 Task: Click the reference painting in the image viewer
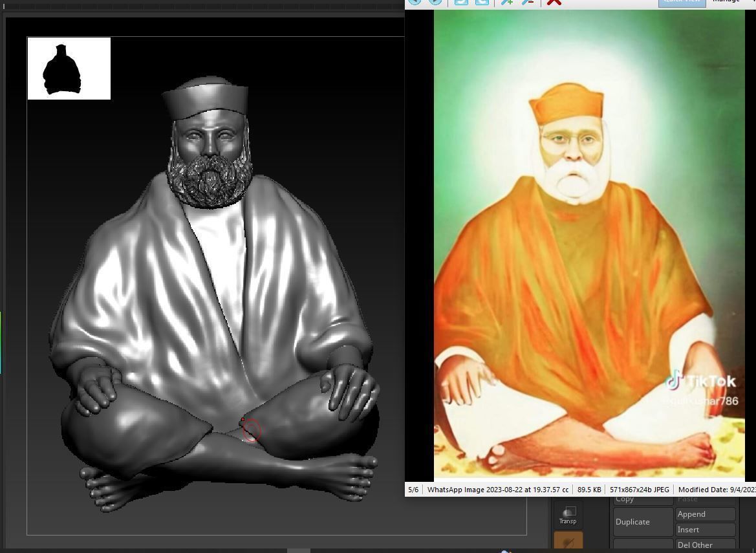(x=589, y=244)
